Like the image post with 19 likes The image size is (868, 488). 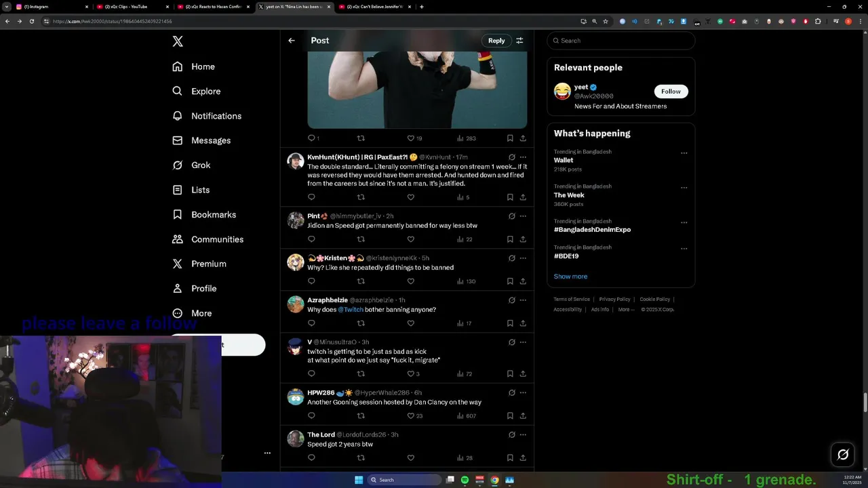click(410, 138)
